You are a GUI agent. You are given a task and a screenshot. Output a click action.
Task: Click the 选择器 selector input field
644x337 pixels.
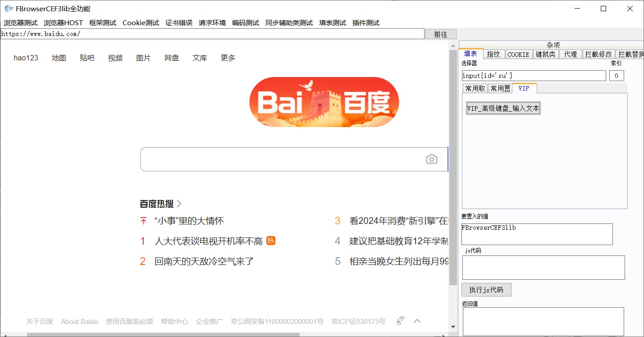534,76
